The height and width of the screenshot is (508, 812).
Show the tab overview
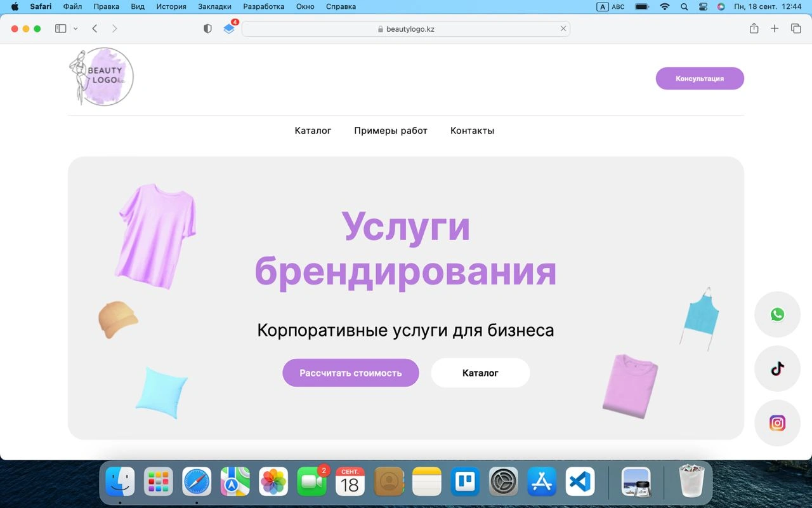[x=796, y=29]
